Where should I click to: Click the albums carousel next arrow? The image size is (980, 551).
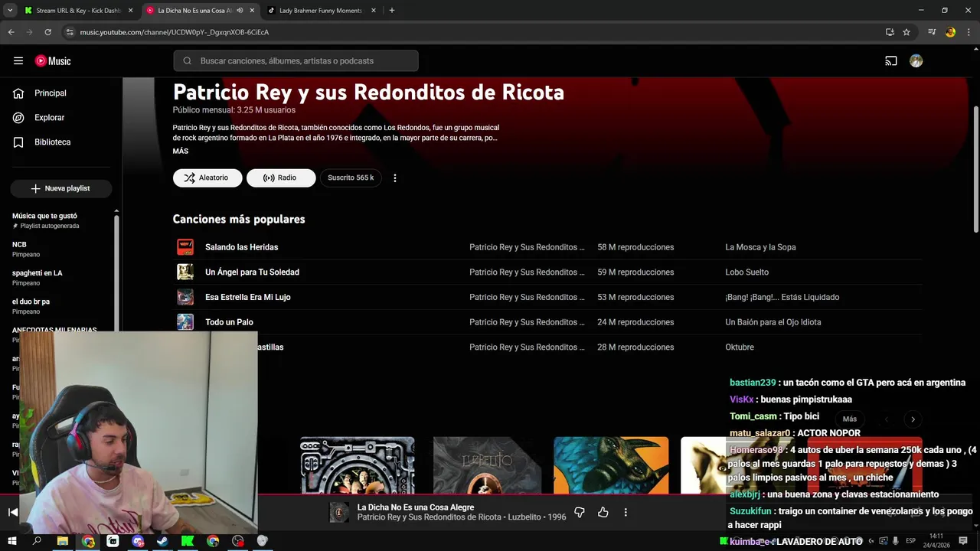913,419
